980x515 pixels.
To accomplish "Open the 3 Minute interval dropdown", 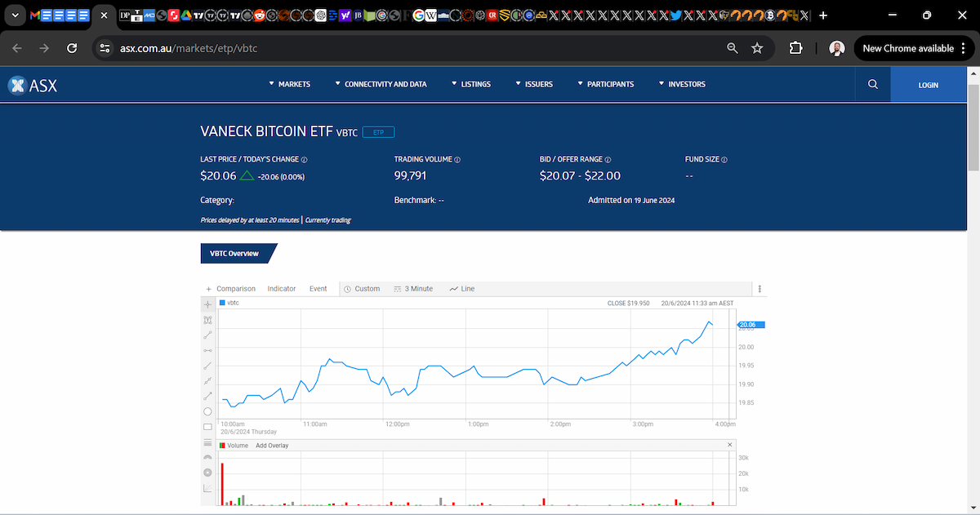I will 413,289.
